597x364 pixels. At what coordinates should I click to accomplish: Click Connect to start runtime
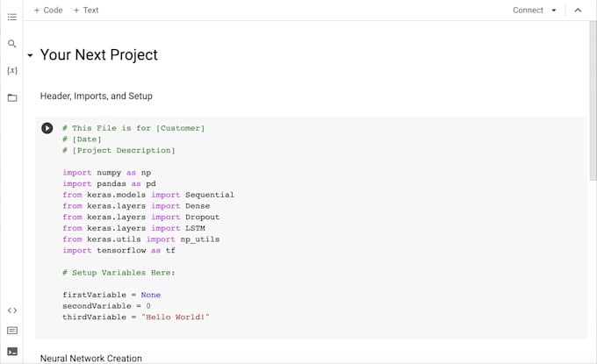[x=528, y=11]
